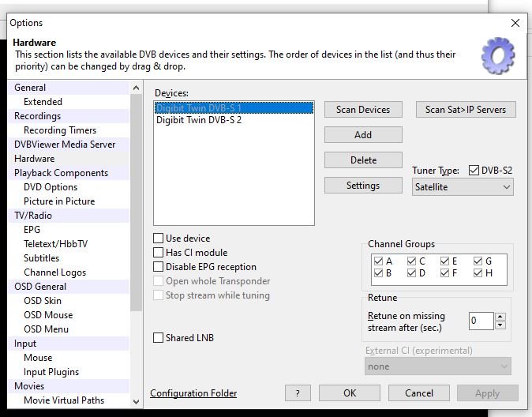Open the OSD Skin settings page

(x=43, y=301)
